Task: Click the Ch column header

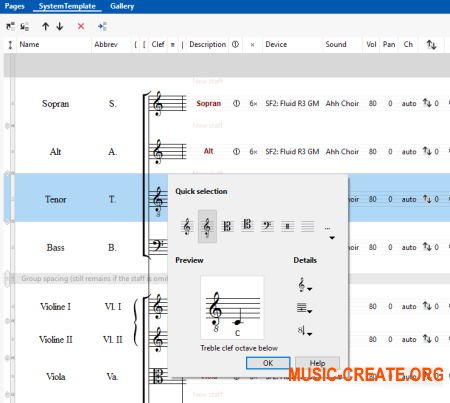Action: (408, 44)
